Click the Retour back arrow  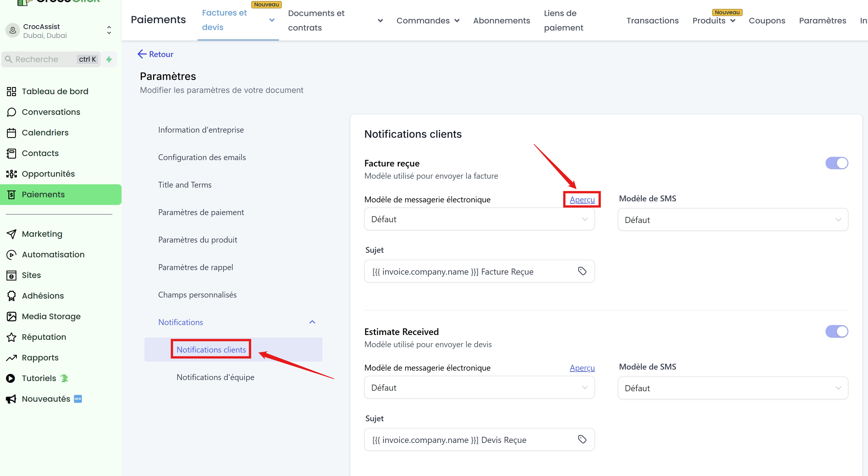pyautogui.click(x=142, y=54)
